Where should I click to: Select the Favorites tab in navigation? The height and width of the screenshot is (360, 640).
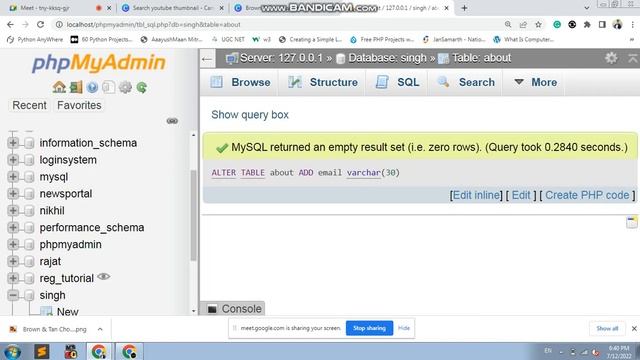pyautogui.click(x=79, y=105)
